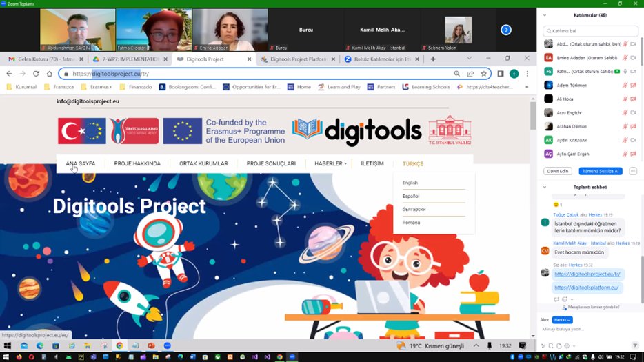Click the Start button on the shared screen taskbar

[8, 345]
